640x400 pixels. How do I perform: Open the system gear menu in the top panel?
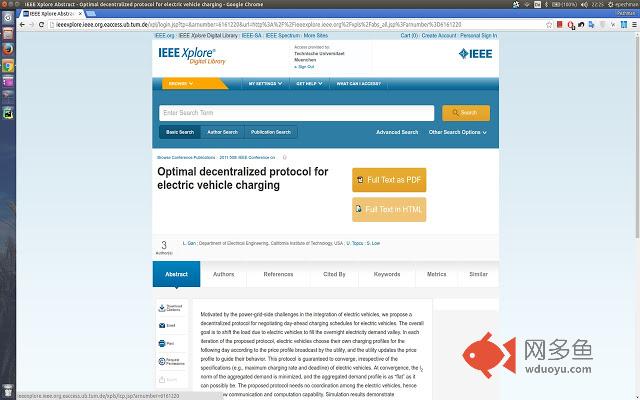pyautogui.click(x=611, y=4)
